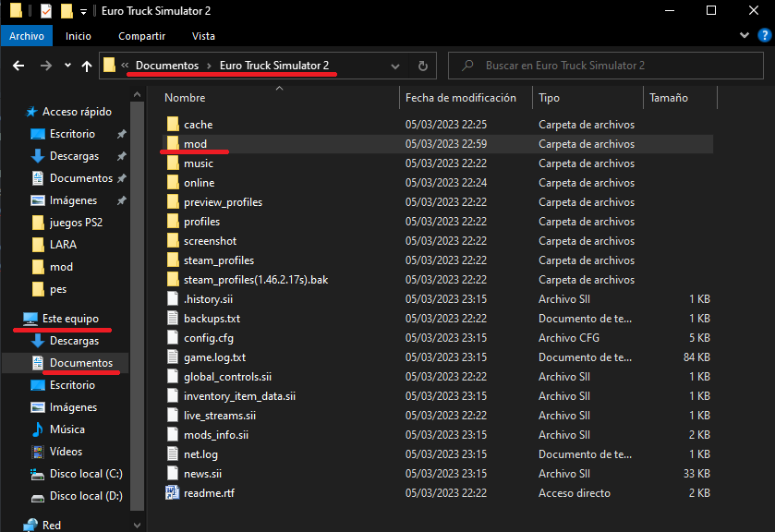This screenshot has height=532, width=775.
Task: Click the Back navigation arrow
Action: tap(18, 66)
